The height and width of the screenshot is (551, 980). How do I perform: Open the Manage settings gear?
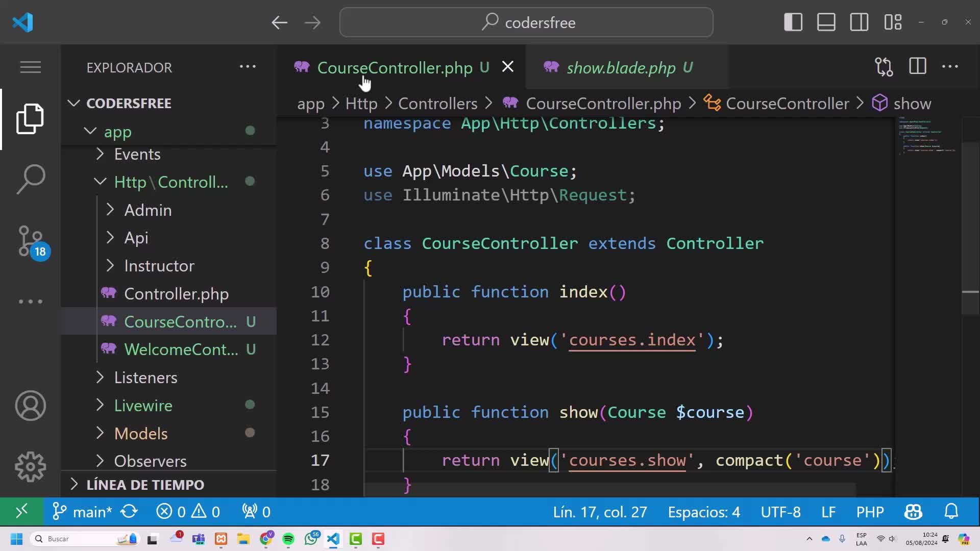tap(31, 466)
